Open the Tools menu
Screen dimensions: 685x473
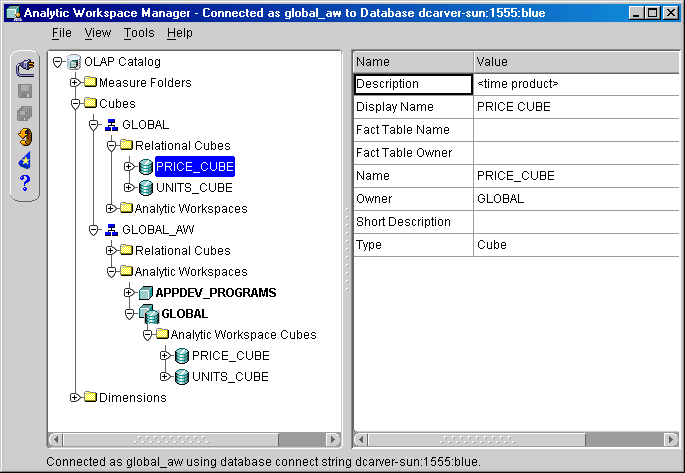click(139, 33)
